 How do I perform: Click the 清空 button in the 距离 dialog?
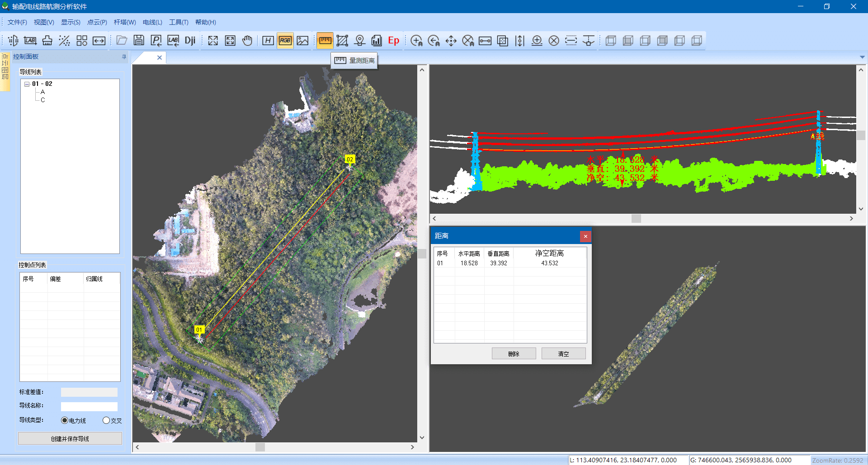click(x=563, y=353)
